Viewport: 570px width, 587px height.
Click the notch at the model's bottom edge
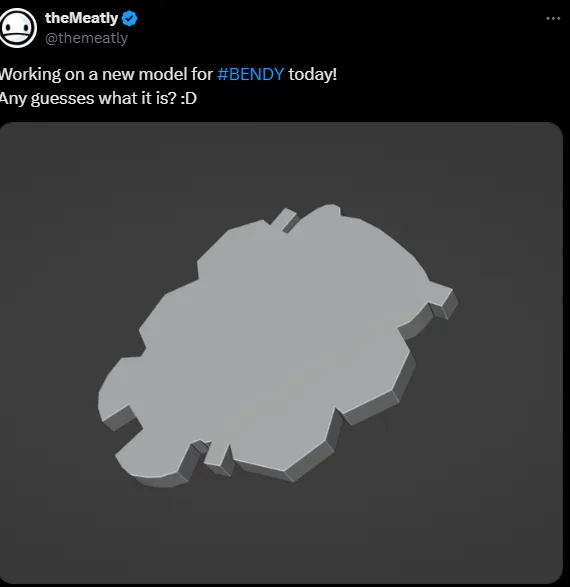coord(216,457)
